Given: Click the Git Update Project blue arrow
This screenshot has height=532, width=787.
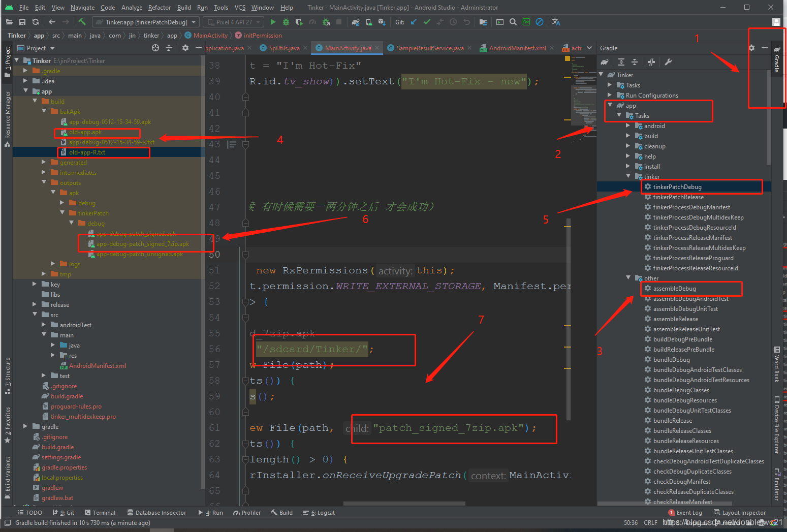Looking at the screenshot, I should 414,22.
